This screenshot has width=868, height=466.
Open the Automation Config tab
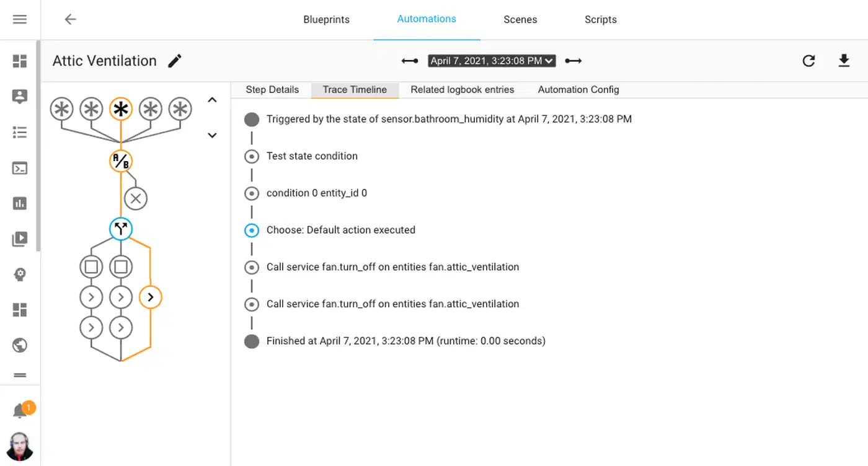click(x=578, y=90)
